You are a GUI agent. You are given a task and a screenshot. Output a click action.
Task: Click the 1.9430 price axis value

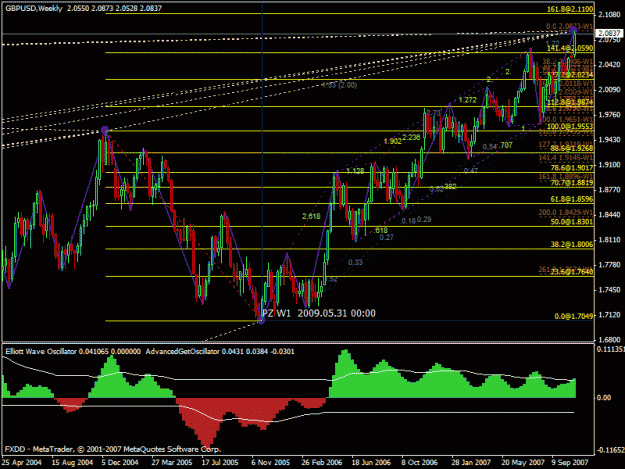coord(609,139)
